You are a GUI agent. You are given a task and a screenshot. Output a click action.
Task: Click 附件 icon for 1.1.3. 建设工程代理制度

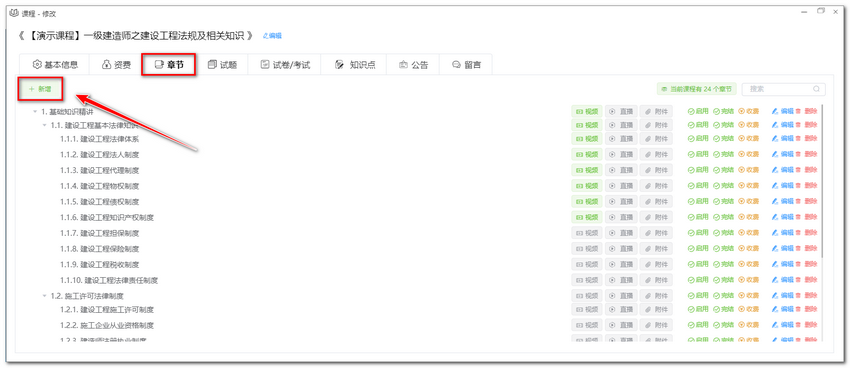(656, 170)
